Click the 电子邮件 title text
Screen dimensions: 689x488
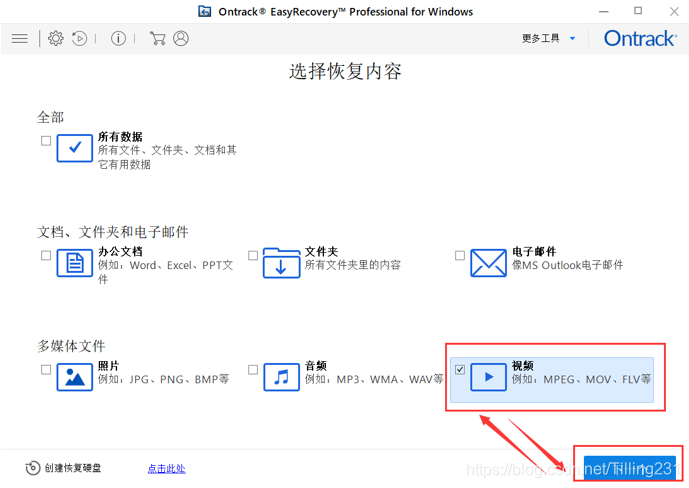(534, 251)
